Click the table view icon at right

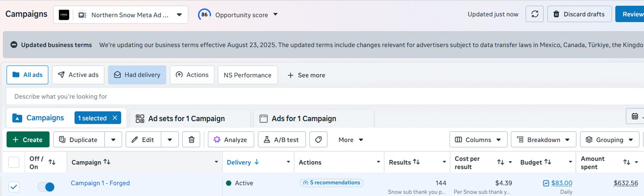coord(635,117)
